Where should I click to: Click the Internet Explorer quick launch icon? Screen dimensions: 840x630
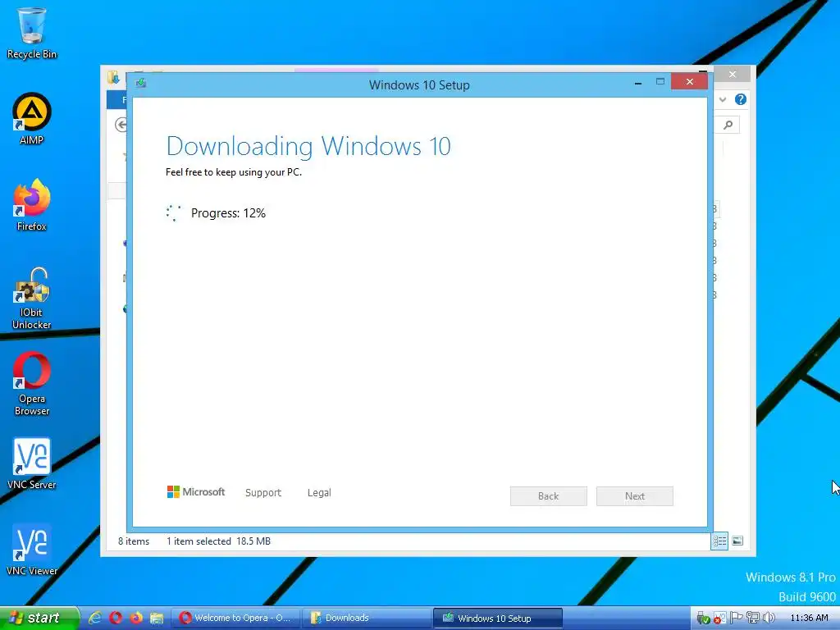coord(95,618)
